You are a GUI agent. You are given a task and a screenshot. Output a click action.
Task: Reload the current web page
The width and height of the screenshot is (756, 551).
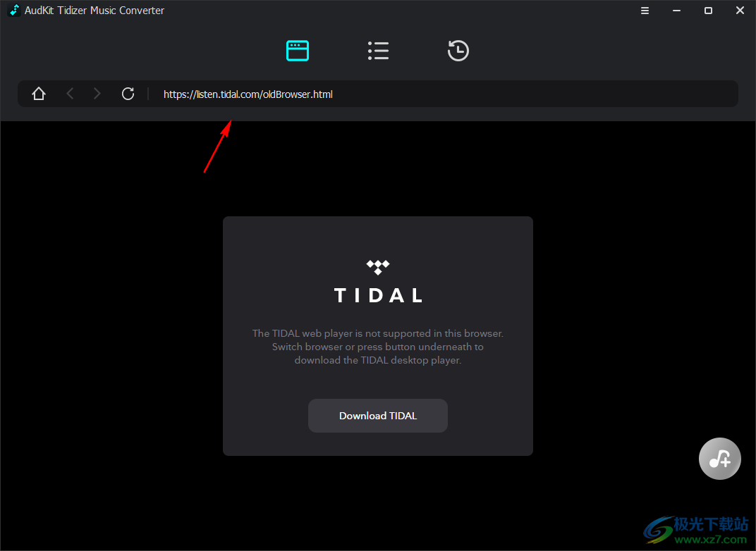(x=128, y=94)
